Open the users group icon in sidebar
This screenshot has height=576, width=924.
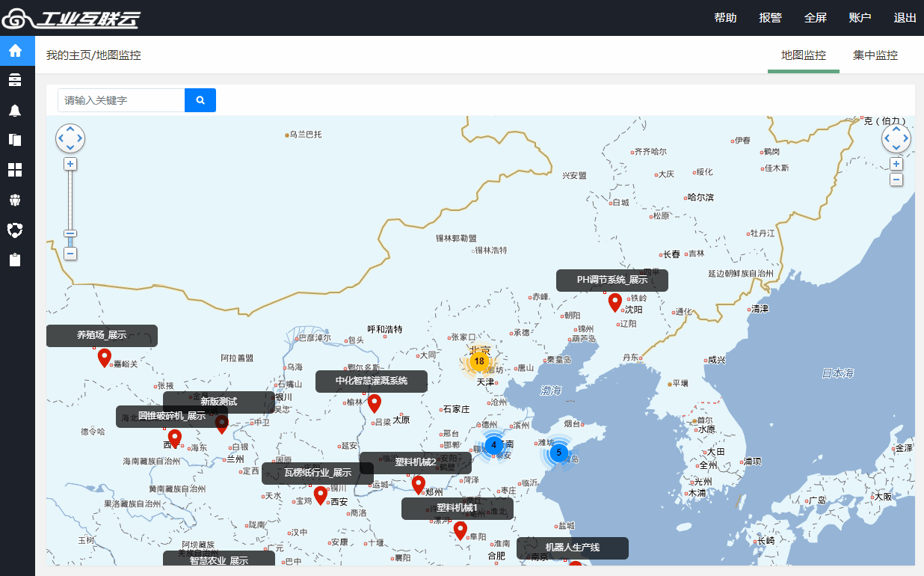[15, 200]
